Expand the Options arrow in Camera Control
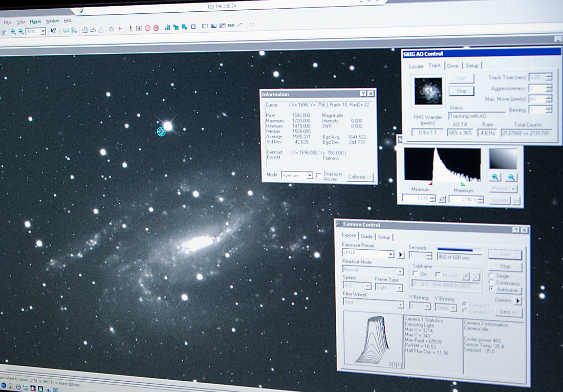563x392 pixels. click(x=517, y=301)
